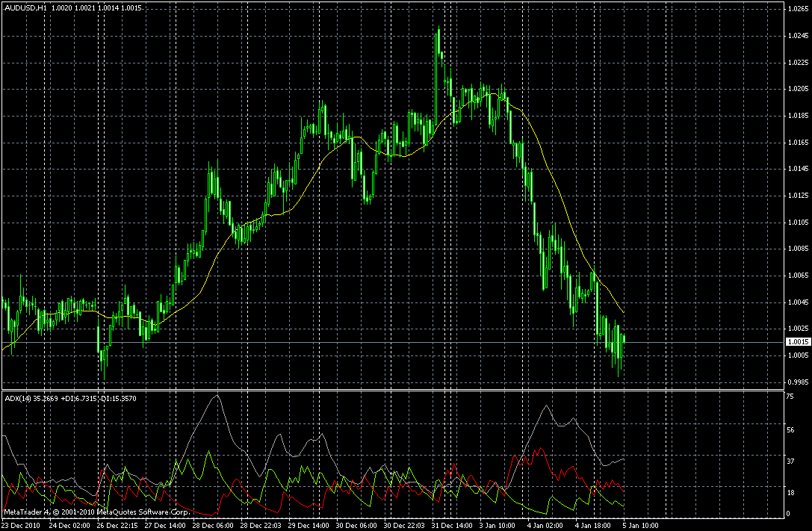The height and width of the screenshot is (531, 812).
Task: Click the 1.0105 price scale label
Action: point(798,223)
